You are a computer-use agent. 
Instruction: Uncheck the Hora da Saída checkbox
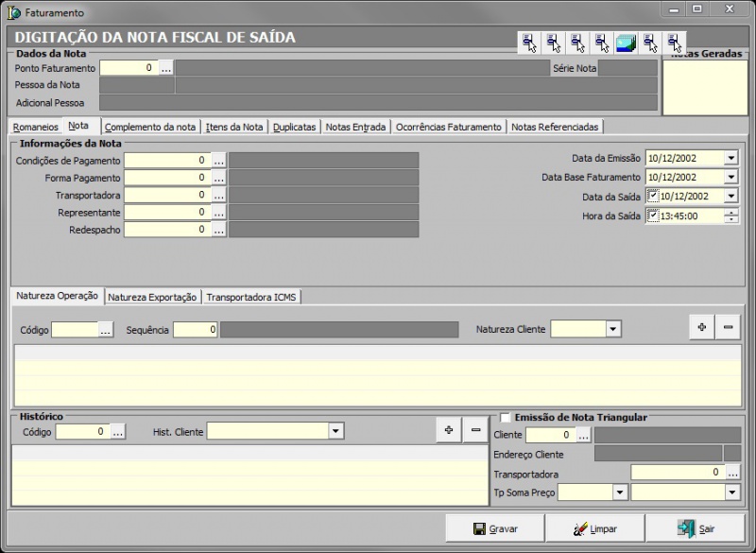(x=653, y=216)
